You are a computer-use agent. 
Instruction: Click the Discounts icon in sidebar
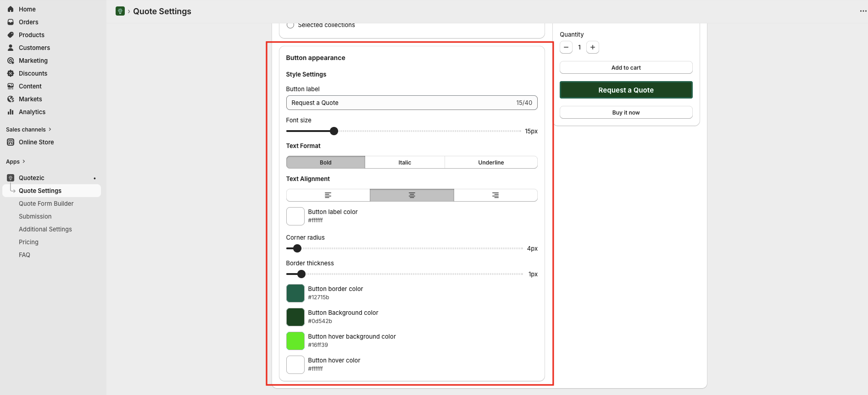(x=11, y=73)
